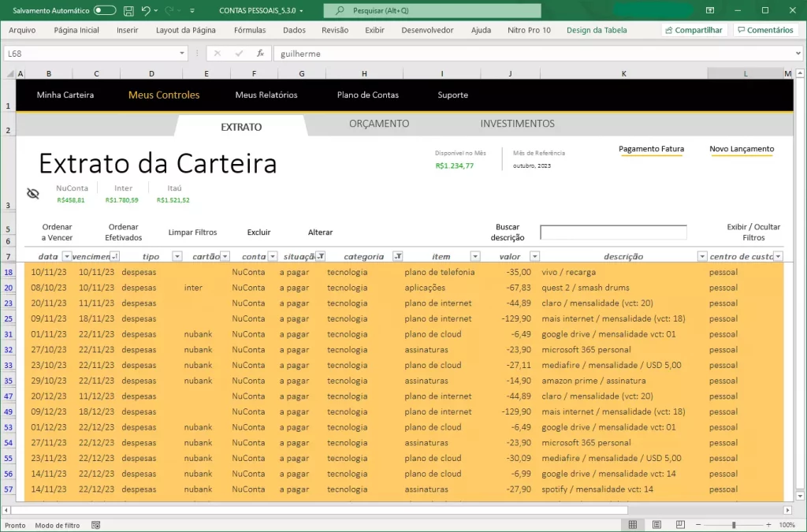Viewport: 807px width, 532px height.
Task: Click Exibir / Ocultar Filtros toggle
Action: [x=753, y=232]
